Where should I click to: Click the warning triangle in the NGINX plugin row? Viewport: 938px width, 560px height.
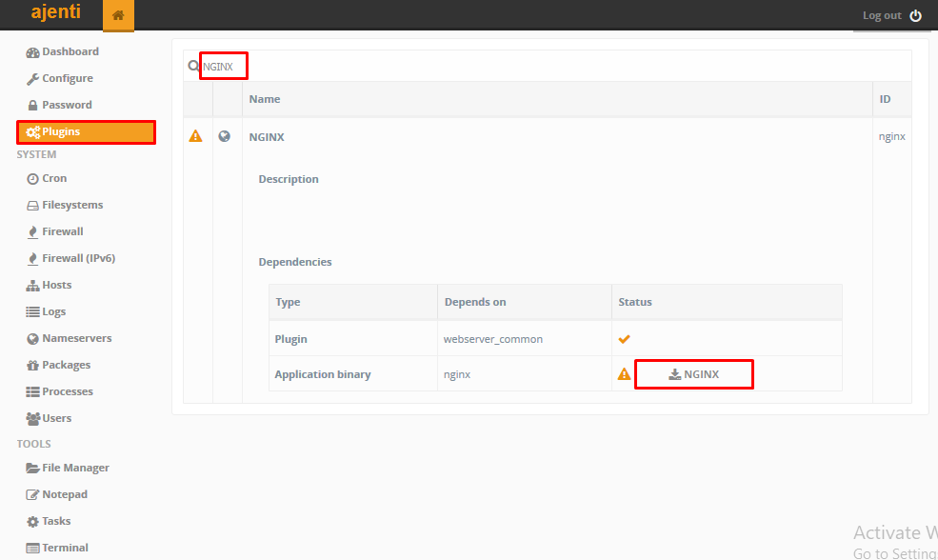pyautogui.click(x=195, y=136)
